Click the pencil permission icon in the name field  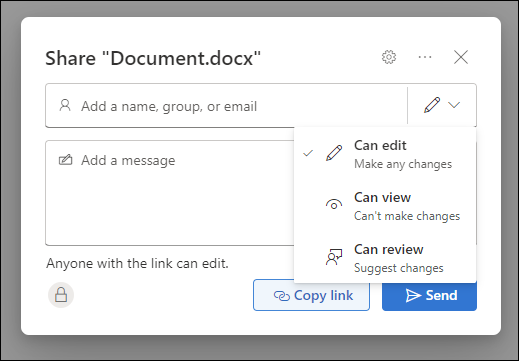[432, 105]
